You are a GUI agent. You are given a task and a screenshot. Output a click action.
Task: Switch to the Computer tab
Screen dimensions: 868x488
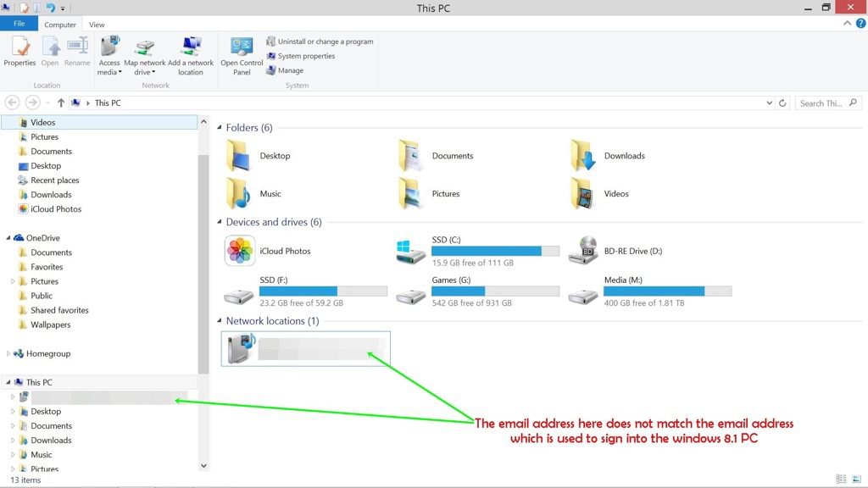[60, 25]
